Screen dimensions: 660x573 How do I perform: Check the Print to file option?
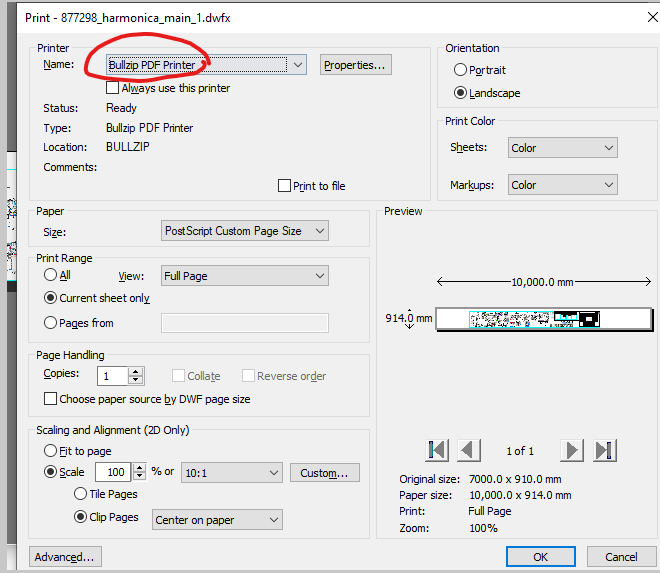click(x=284, y=186)
